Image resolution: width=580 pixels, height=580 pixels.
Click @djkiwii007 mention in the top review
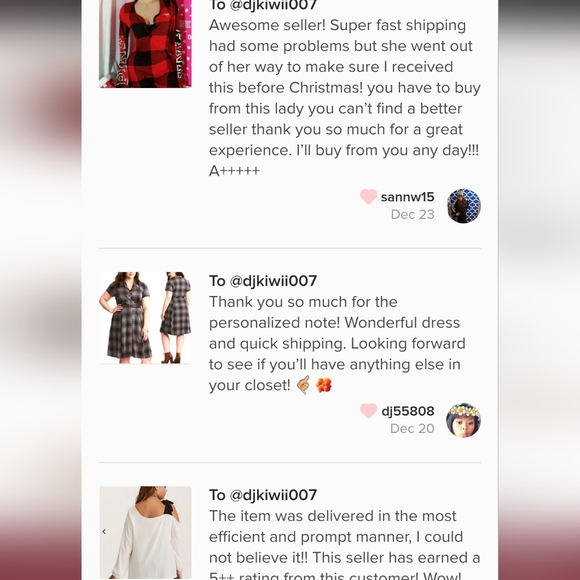point(273,5)
